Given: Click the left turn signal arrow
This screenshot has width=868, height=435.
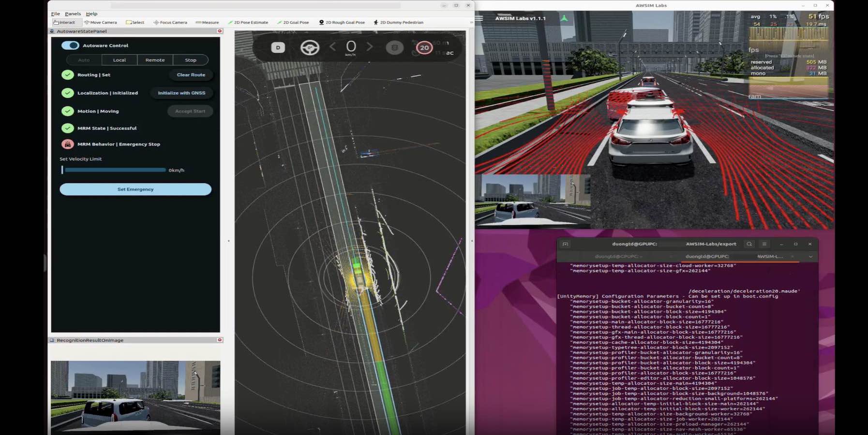Looking at the screenshot, I should [332, 47].
